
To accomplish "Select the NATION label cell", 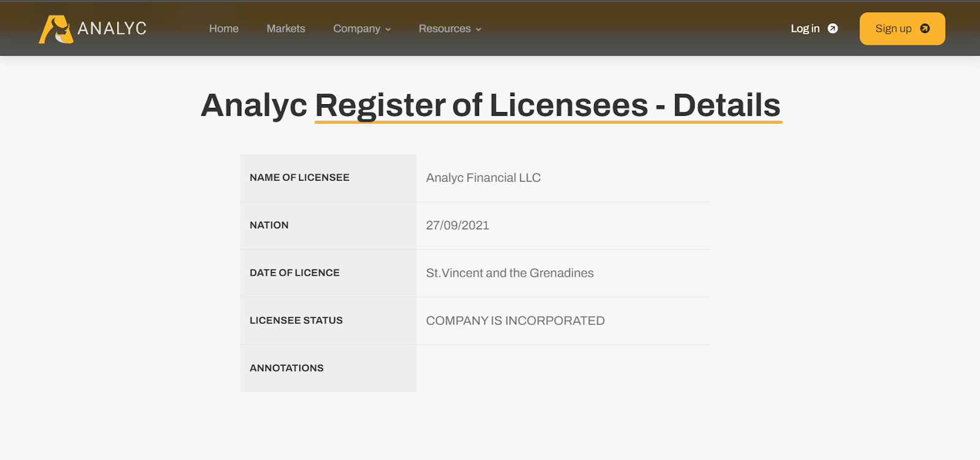I will [x=328, y=225].
